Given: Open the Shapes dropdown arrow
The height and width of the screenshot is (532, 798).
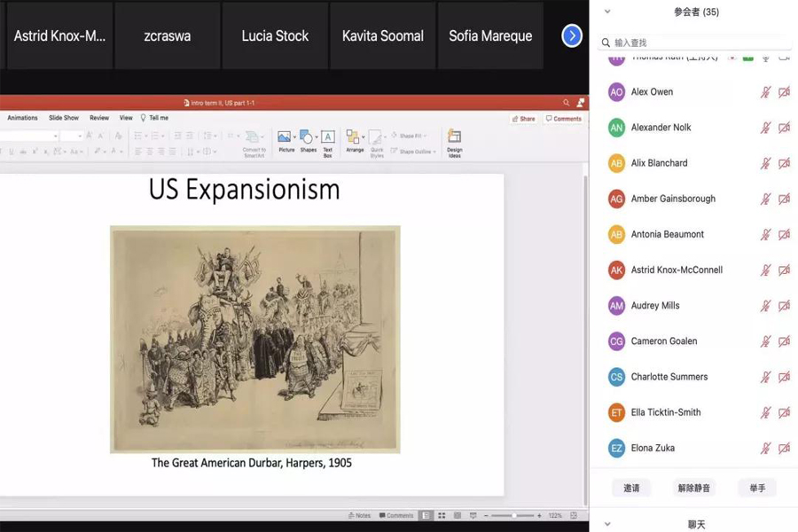Looking at the screenshot, I should pyautogui.click(x=316, y=137).
